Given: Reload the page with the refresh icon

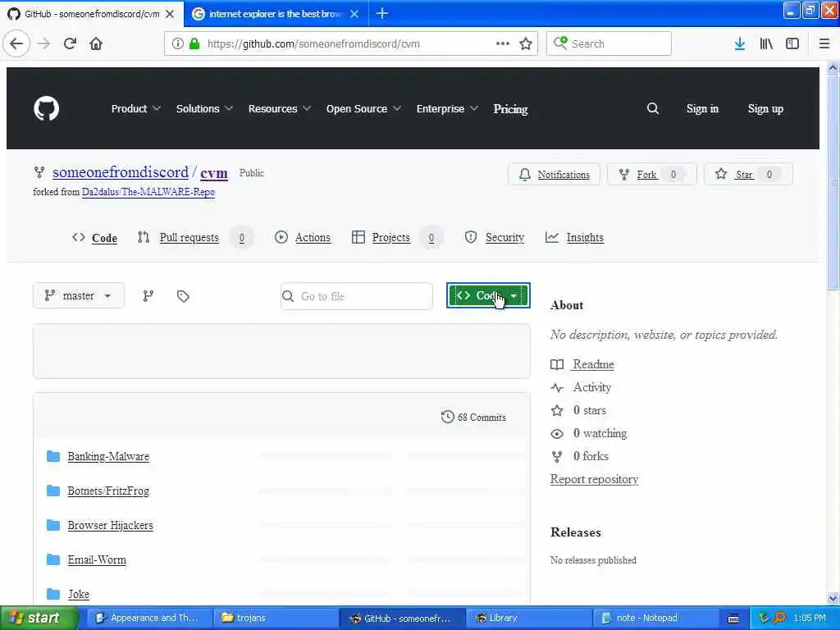Looking at the screenshot, I should pos(70,43).
